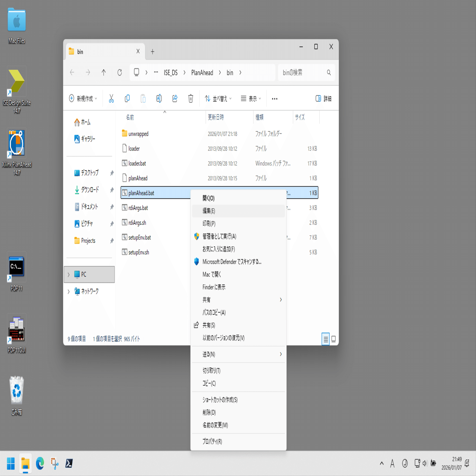Refresh the bin folder view
The width and height of the screenshot is (476, 476).
point(120,72)
